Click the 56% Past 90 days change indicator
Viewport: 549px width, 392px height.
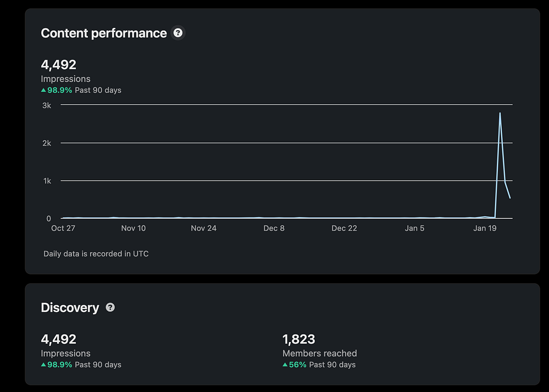tap(319, 365)
